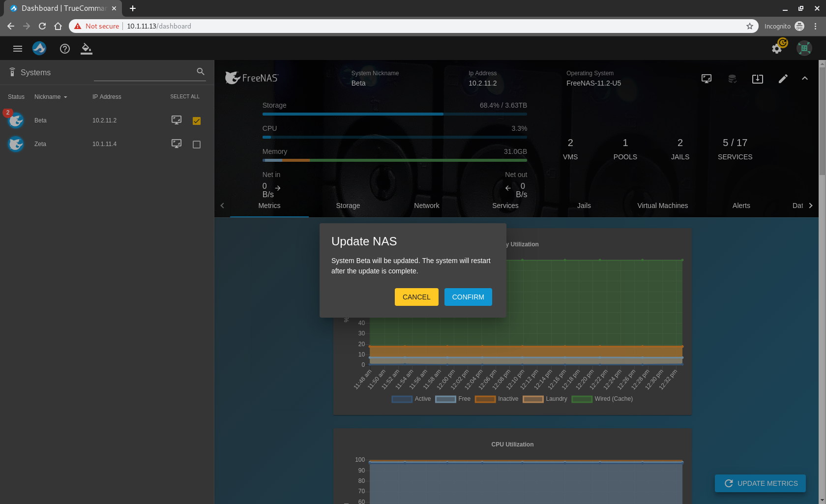Switch to the Jails tab
826x504 pixels.
pos(584,206)
